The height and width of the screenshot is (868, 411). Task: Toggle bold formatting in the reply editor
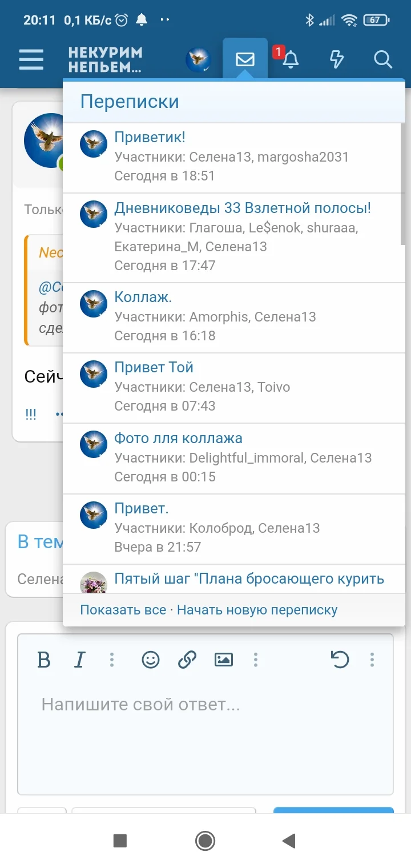click(44, 660)
